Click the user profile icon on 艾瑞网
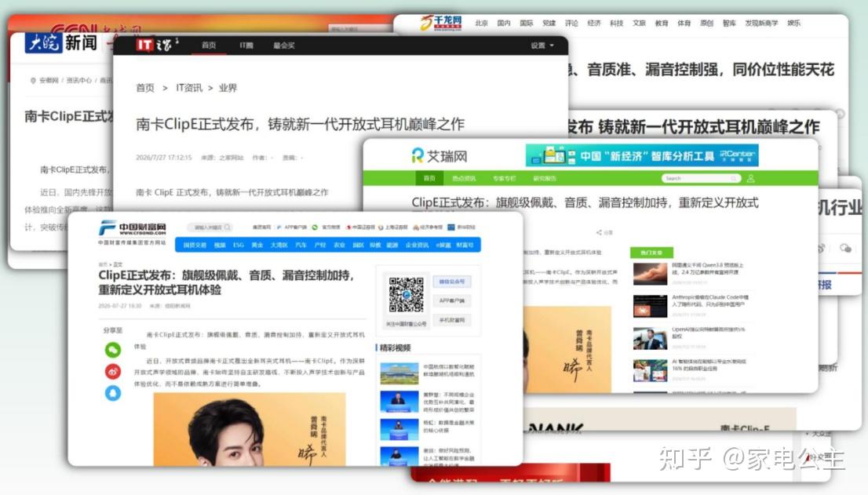 [750, 179]
